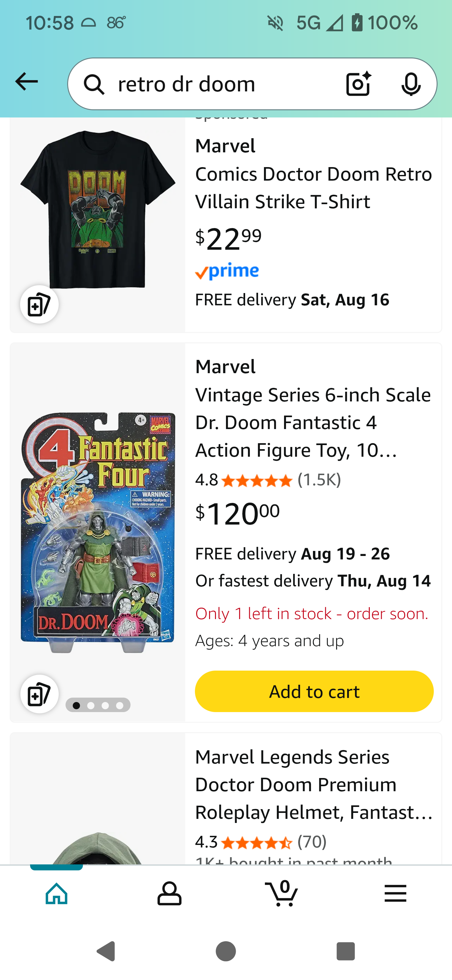Add Dr. Doom action figure to cart
The width and height of the screenshot is (452, 980).
tap(314, 691)
